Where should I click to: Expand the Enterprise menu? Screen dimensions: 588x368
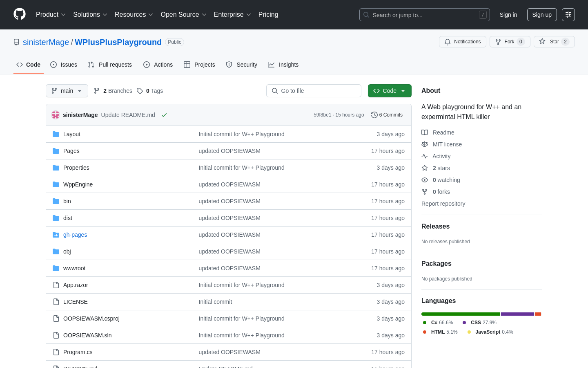click(x=232, y=15)
